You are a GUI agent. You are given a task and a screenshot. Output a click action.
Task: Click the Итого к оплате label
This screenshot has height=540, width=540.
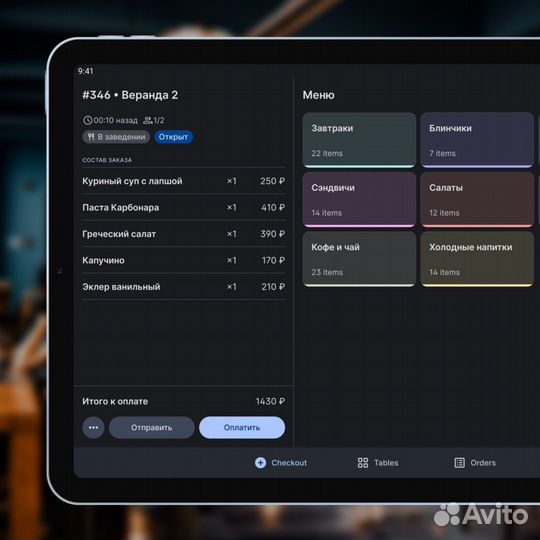pos(115,401)
